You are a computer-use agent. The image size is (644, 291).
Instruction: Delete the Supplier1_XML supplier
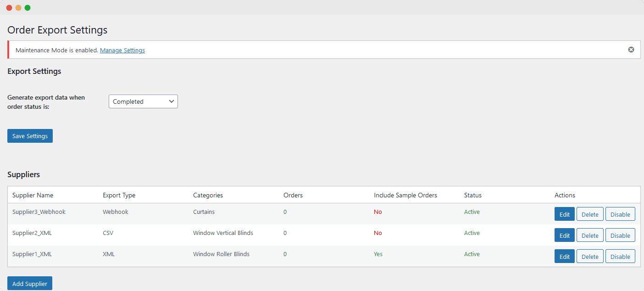click(590, 257)
